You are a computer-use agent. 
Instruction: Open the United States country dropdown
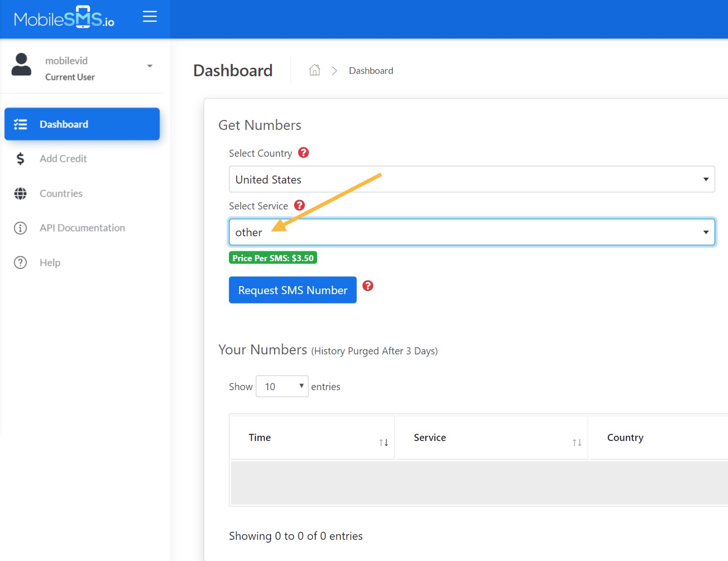[472, 179]
